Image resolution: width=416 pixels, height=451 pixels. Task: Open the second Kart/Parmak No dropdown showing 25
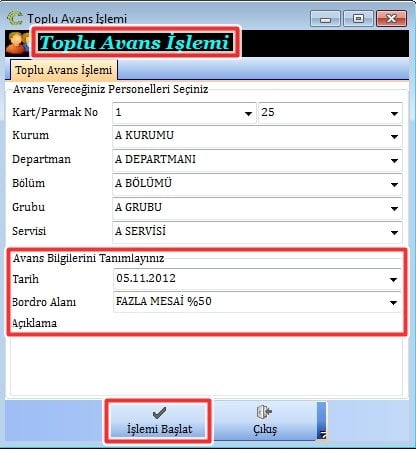[394, 113]
